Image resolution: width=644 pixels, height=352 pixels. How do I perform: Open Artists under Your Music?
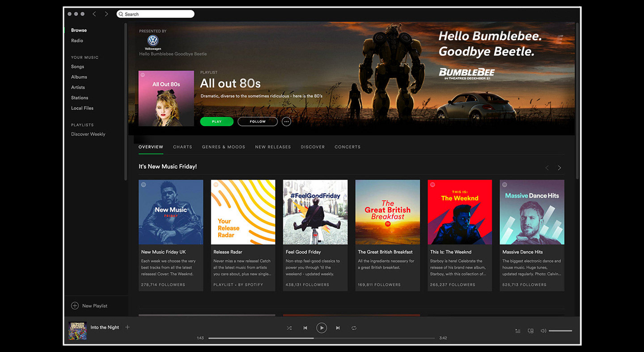(x=78, y=87)
